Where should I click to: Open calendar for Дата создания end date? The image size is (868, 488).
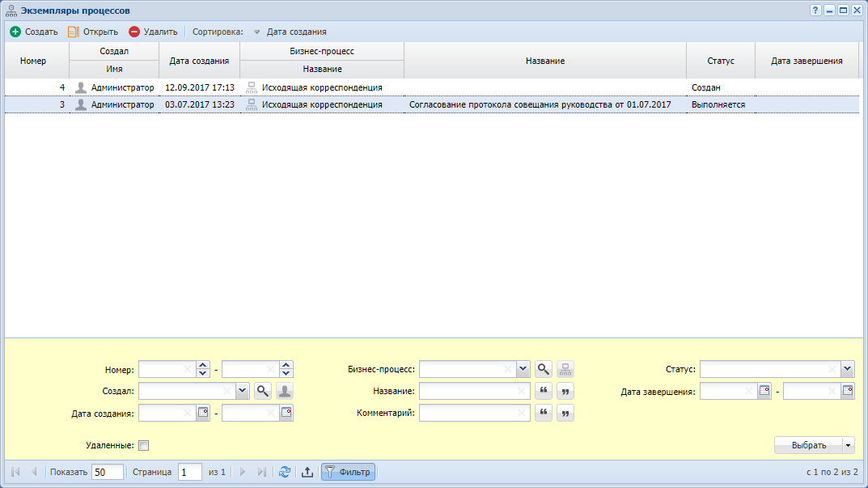click(x=286, y=413)
